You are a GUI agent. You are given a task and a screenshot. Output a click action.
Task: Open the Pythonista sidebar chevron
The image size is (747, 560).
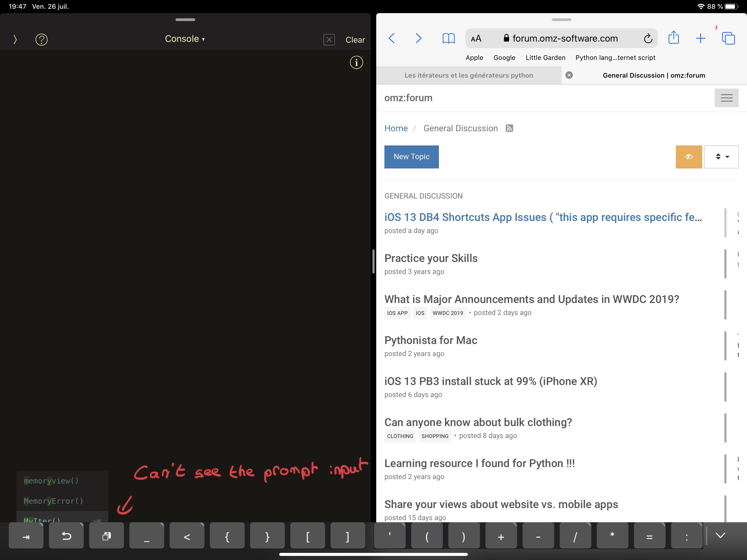[x=15, y=40]
